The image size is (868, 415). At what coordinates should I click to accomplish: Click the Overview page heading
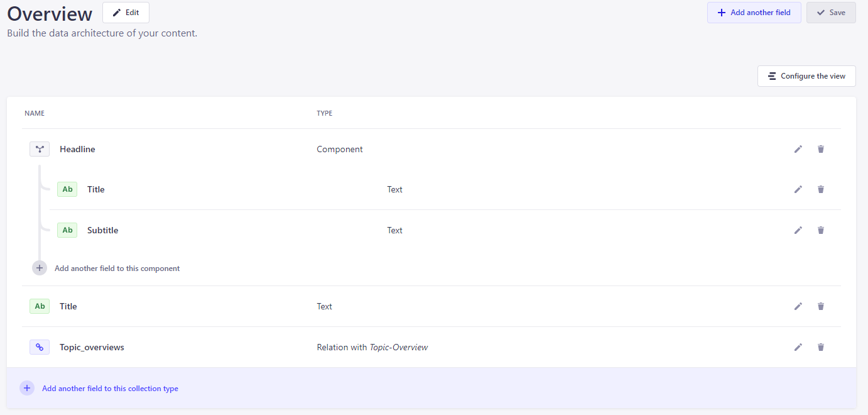point(50,13)
